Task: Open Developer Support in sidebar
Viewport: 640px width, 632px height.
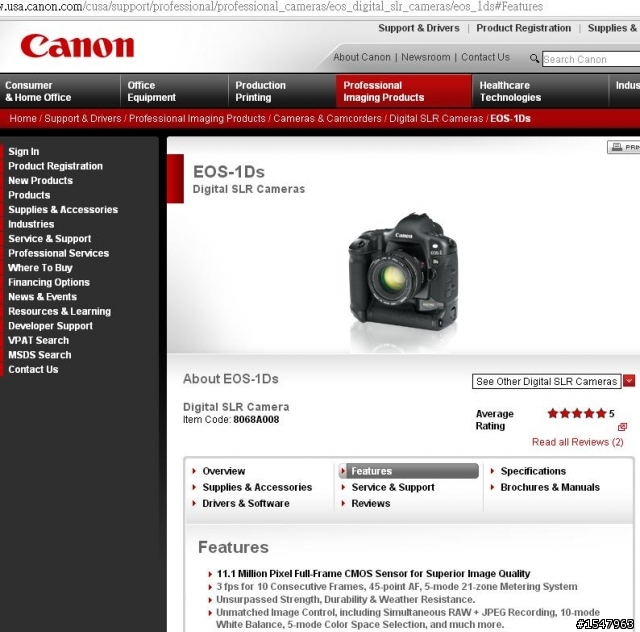Action: coord(50,326)
